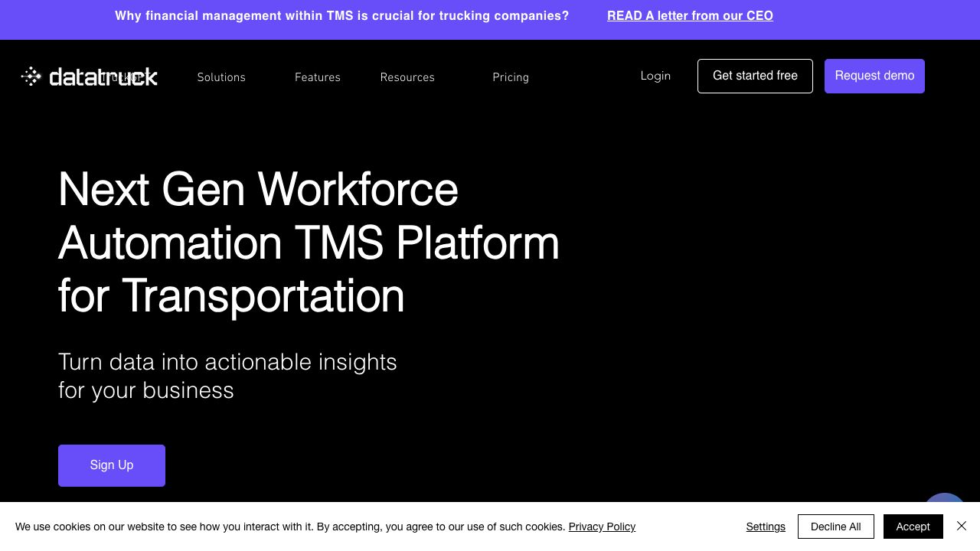Click the datatruck logo icon
Screen dimensions: 980x551
[x=31, y=77]
